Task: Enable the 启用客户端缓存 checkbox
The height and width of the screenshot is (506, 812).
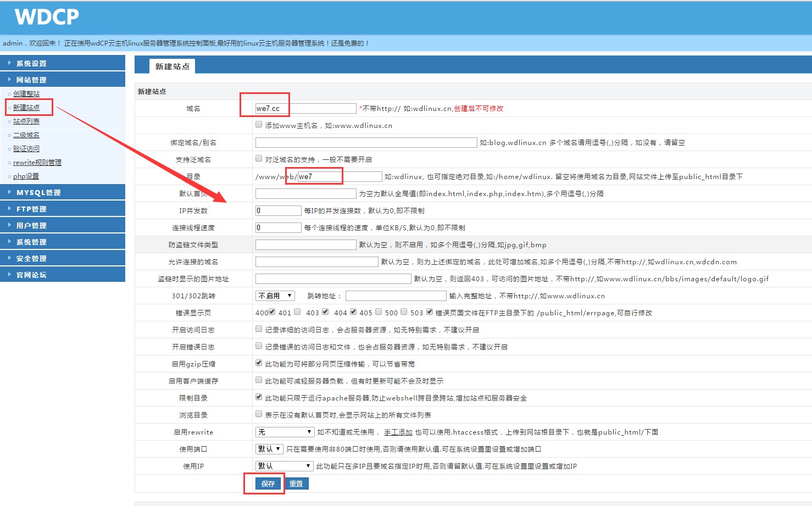Action: coord(259,380)
